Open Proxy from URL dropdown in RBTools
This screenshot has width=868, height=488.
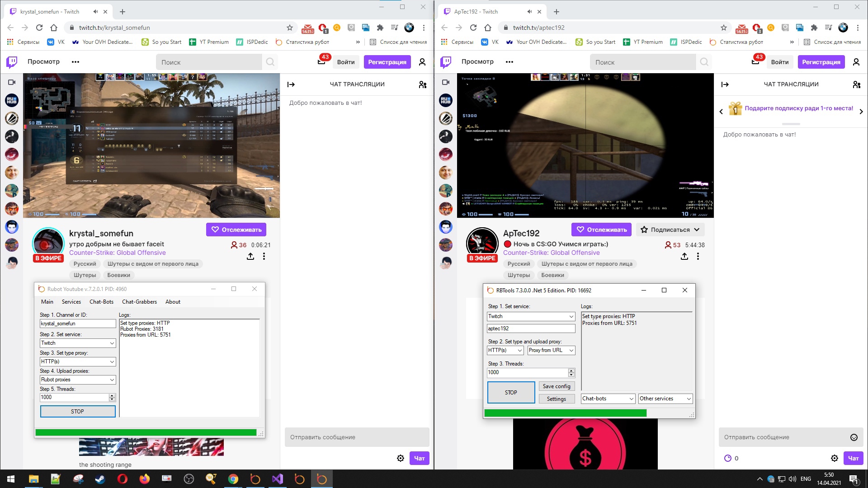571,351
